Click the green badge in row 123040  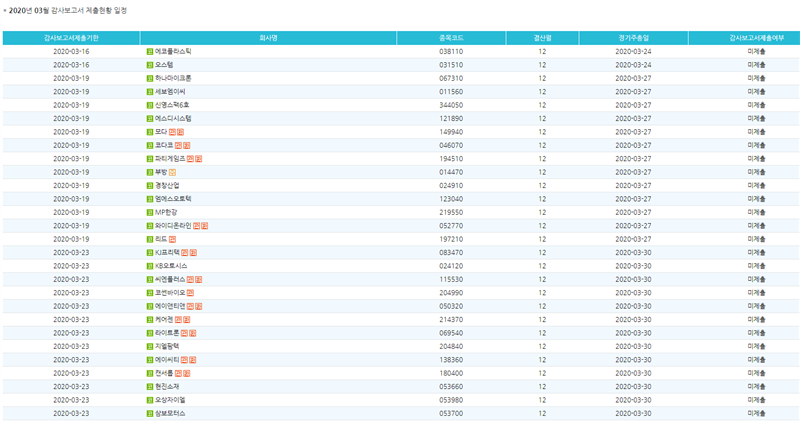[149, 199]
